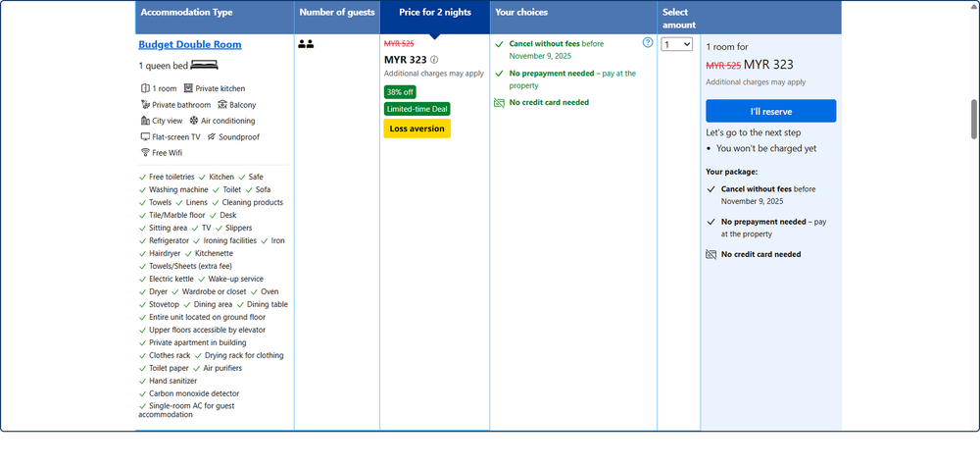
Task: Click 'Towels/Sheets (extra fee)' amenity
Action: point(191,267)
